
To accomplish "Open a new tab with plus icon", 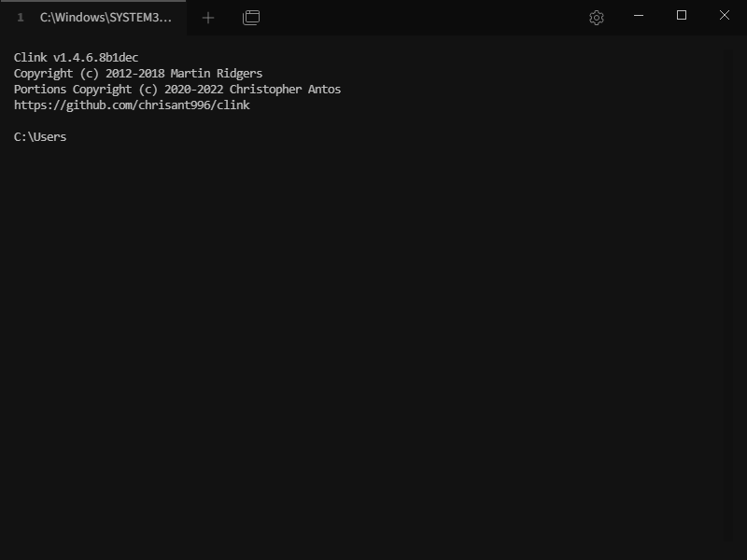I will (x=208, y=18).
